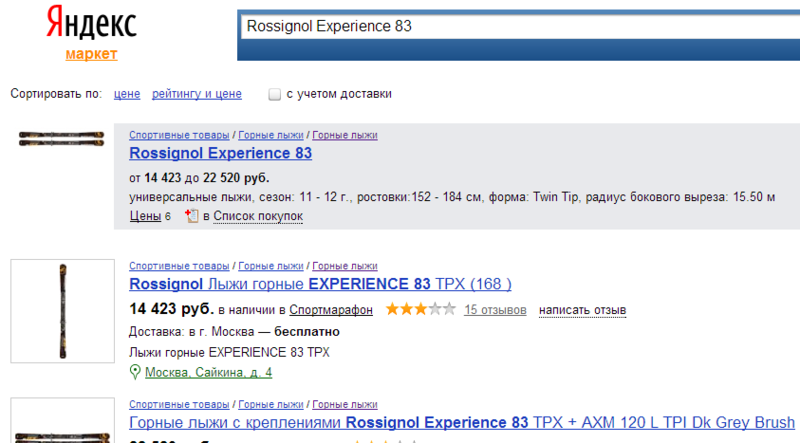Open the middle Горные лыжи breadcrumb in second result

point(271,266)
